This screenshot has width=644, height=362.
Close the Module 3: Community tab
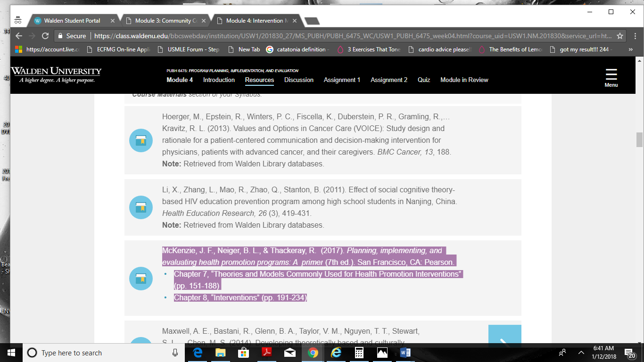point(204,21)
